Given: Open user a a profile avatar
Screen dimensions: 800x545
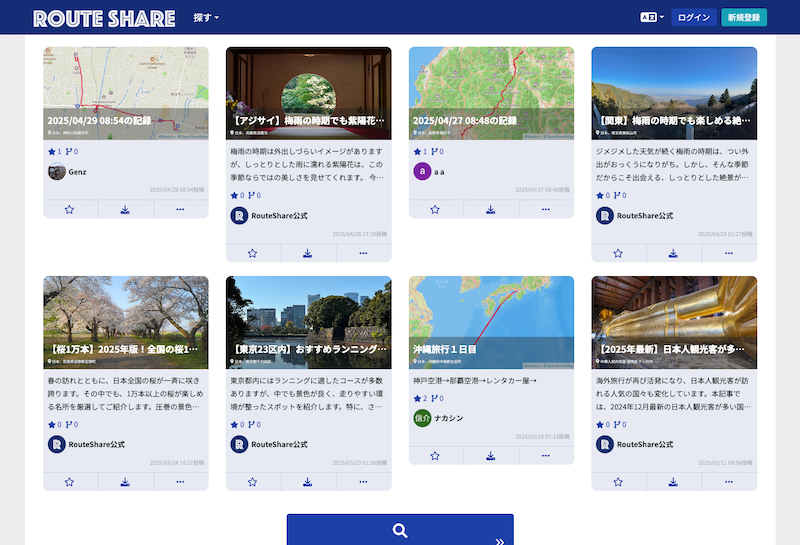Looking at the screenshot, I should point(422,171).
